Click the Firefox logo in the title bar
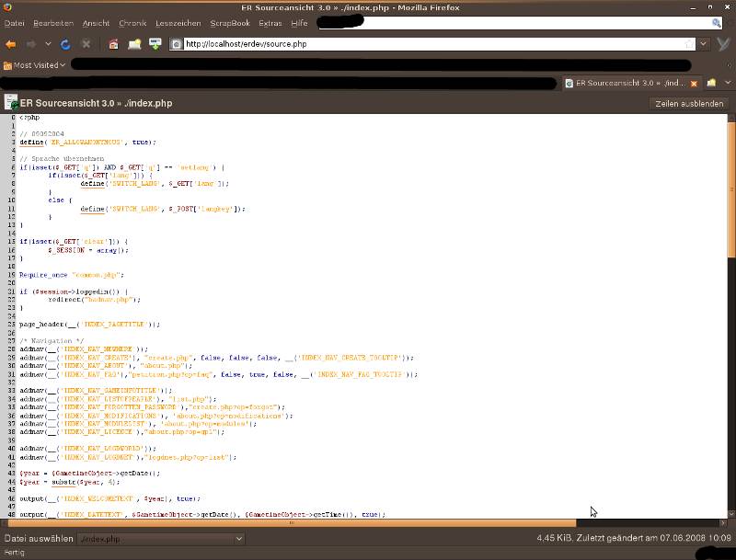The image size is (736, 560). (7, 7)
